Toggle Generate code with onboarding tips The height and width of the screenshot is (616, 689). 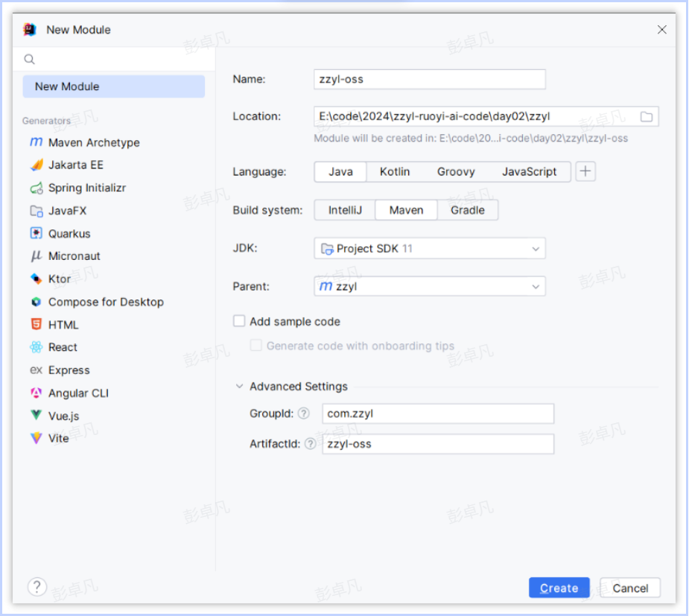[x=255, y=346]
